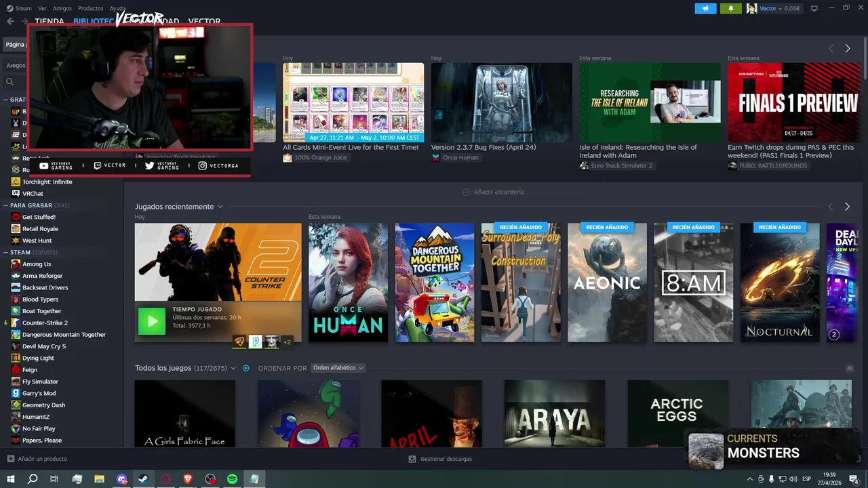868x488 pixels.
Task: Click the +2 friends playing badge
Action: click(x=287, y=342)
